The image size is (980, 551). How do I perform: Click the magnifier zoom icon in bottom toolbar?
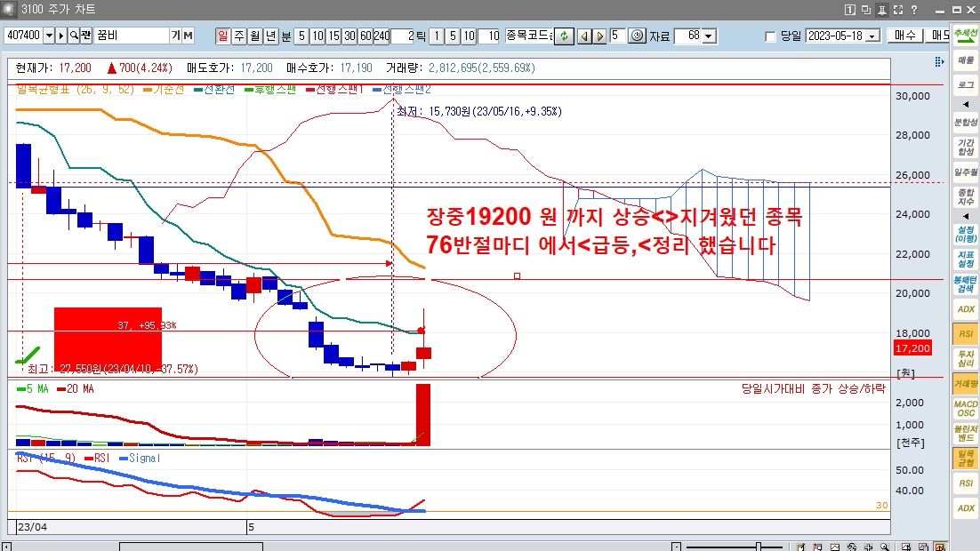(x=884, y=547)
